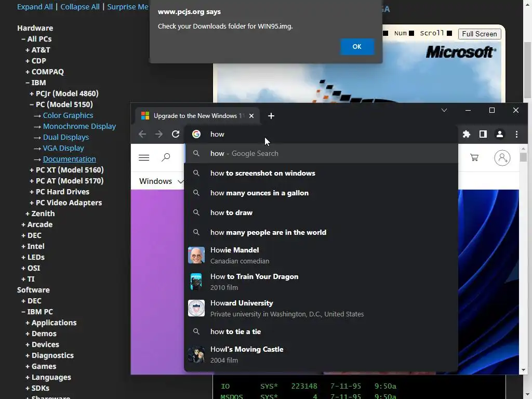532x399 pixels.
Task: Click the Surprise Me link
Action: [x=128, y=7]
